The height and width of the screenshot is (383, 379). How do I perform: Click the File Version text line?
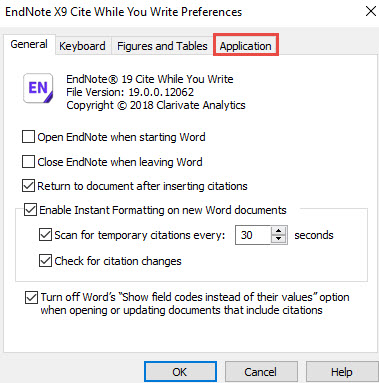point(130,92)
